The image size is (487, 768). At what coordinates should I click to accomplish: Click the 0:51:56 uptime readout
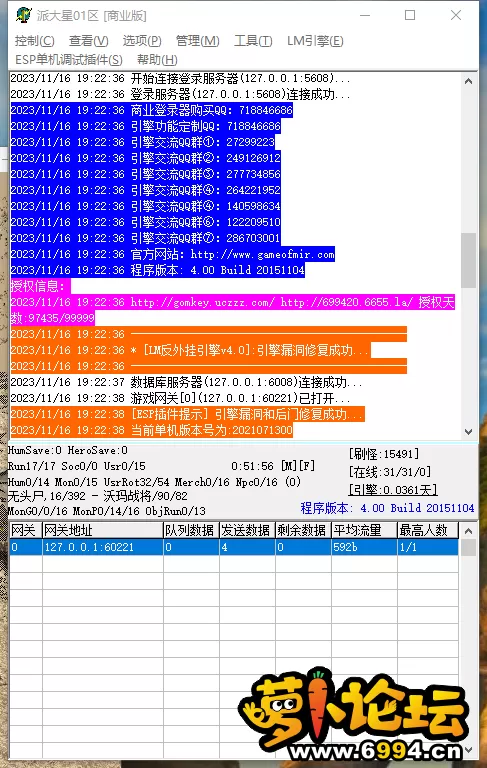coord(252,466)
